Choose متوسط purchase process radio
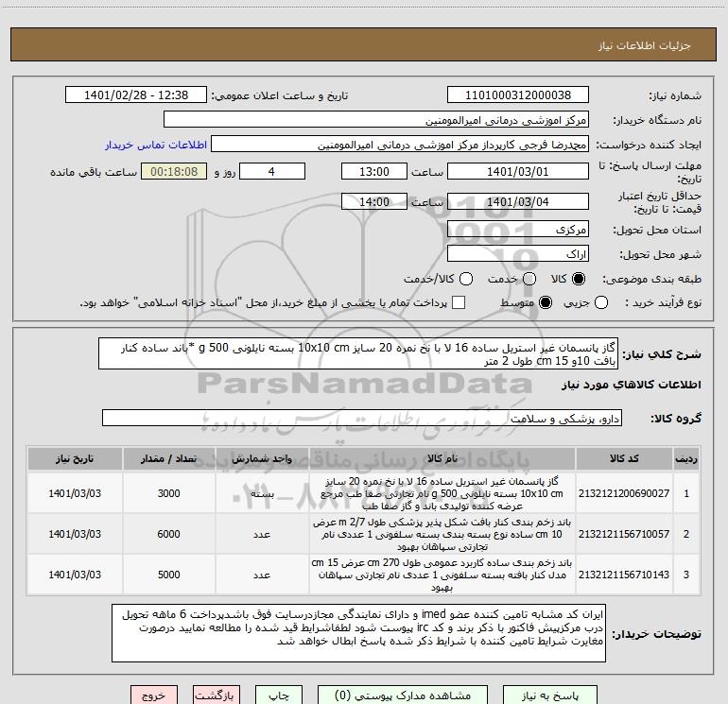Screen dimensions: 728x704 point(546,302)
